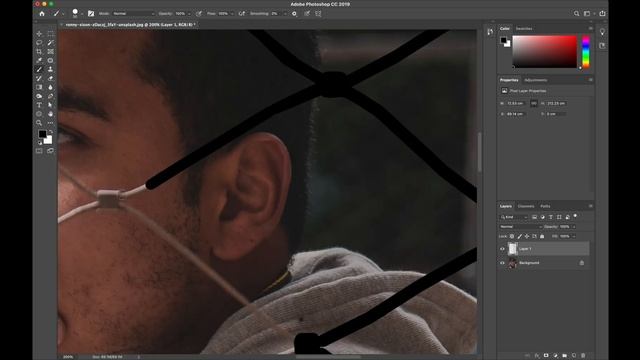Screen dimensions: 640x360
Task: Create new group folder icon in Layers
Action: point(564,356)
